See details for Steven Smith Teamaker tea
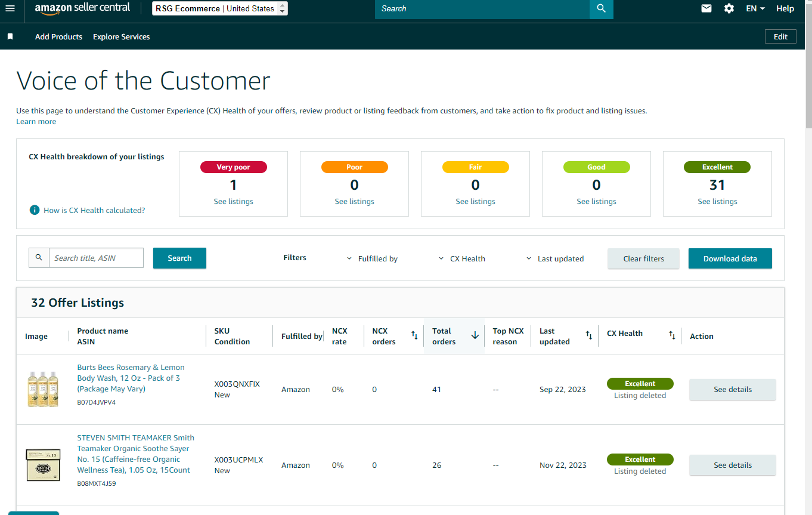The image size is (812, 515). tap(733, 465)
